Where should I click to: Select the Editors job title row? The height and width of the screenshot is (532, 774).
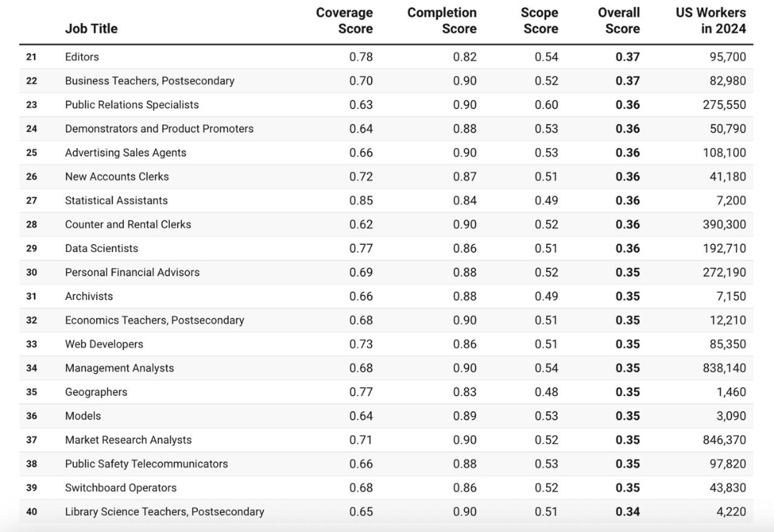coord(82,57)
